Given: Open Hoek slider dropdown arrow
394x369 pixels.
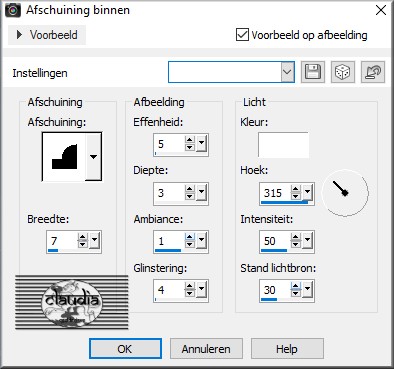Looking at the screenshot, I should 307,192.
